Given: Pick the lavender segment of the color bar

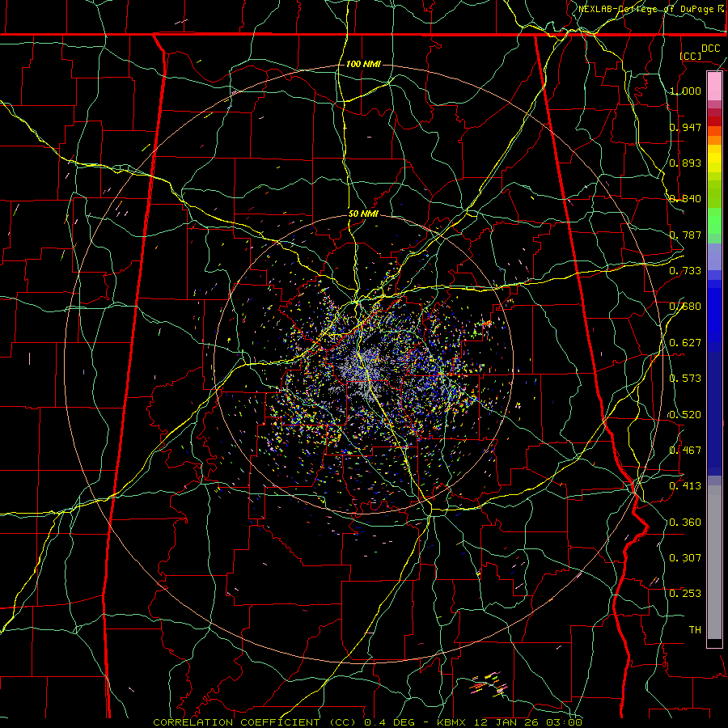Looking at the screenshot, I should coord(714,256).
